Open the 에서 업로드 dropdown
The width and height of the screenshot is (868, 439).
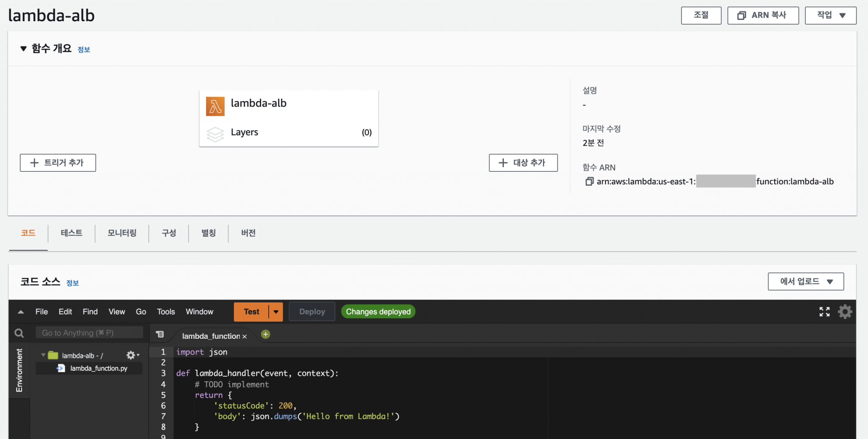pos(805,281)
